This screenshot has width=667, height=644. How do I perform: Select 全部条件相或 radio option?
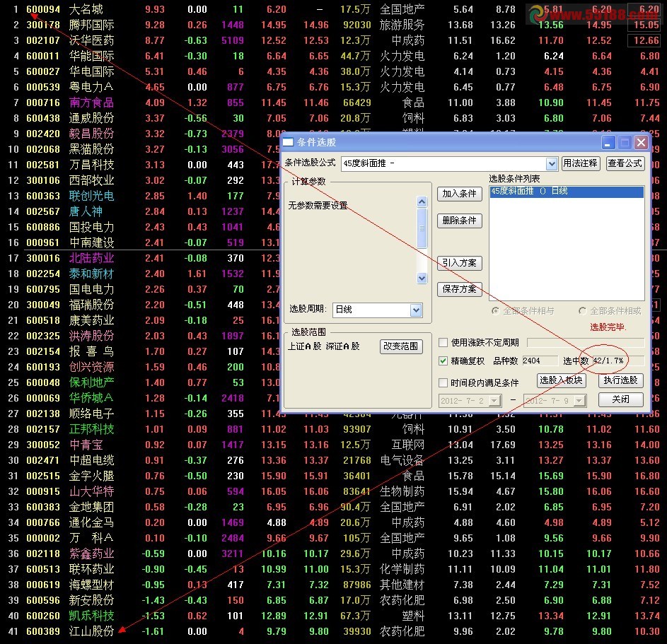coord(582,311)
